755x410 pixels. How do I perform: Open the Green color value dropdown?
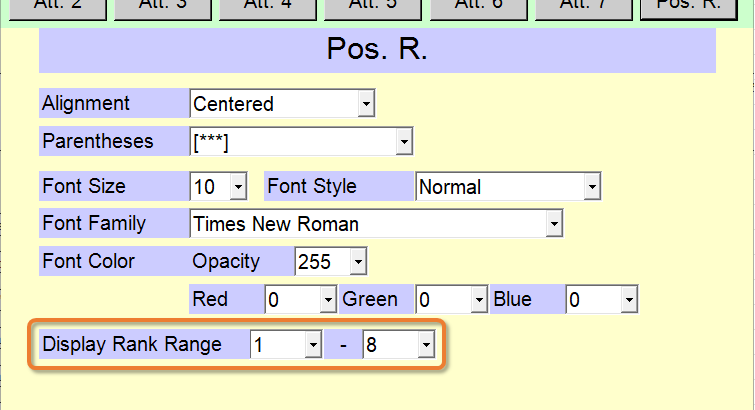pos(452,299)
